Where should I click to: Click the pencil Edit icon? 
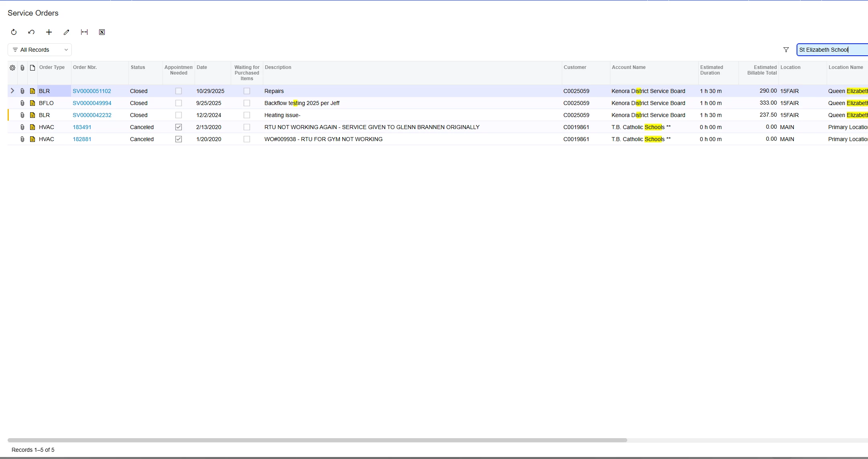point(67,32)
